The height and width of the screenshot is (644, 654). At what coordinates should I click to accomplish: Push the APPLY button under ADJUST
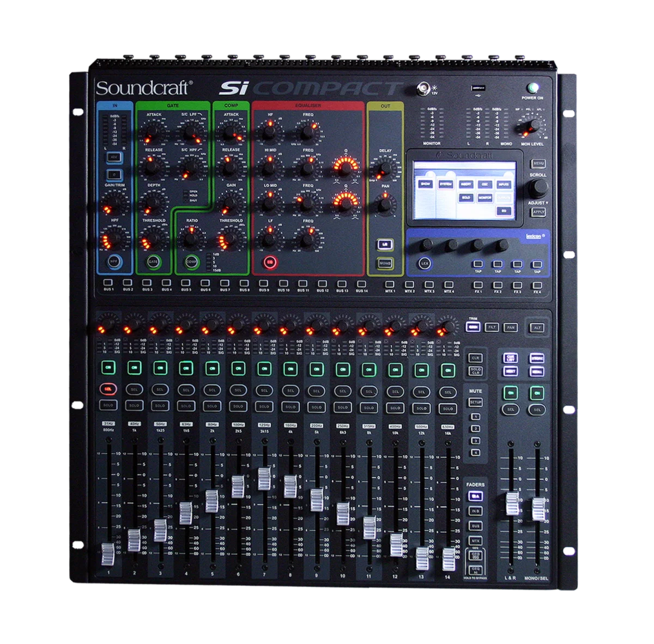point(538,212)
